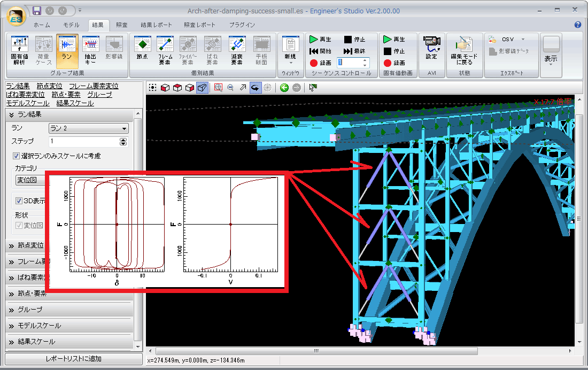588x370 pixels.
Task: Select the first red-faced cube view icon
Action: 165,88
